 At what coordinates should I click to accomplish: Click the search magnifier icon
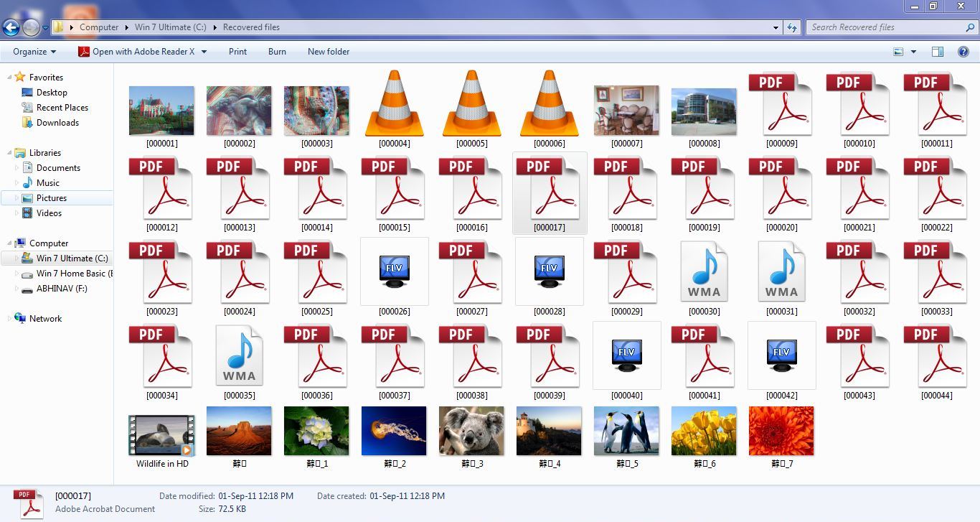pos(970,27)
